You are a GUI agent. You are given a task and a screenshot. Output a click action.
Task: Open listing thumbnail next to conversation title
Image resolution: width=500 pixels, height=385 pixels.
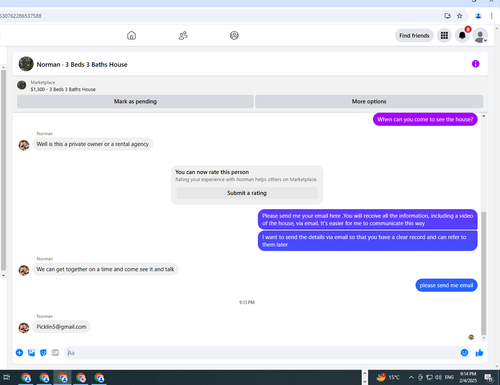pos(26,64)
